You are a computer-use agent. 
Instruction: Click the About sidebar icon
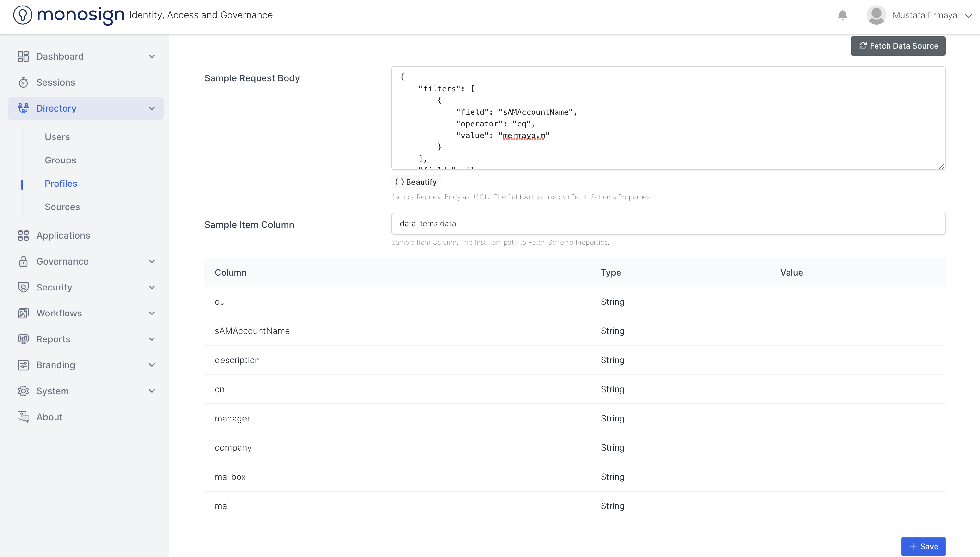(x=23, y=417)
